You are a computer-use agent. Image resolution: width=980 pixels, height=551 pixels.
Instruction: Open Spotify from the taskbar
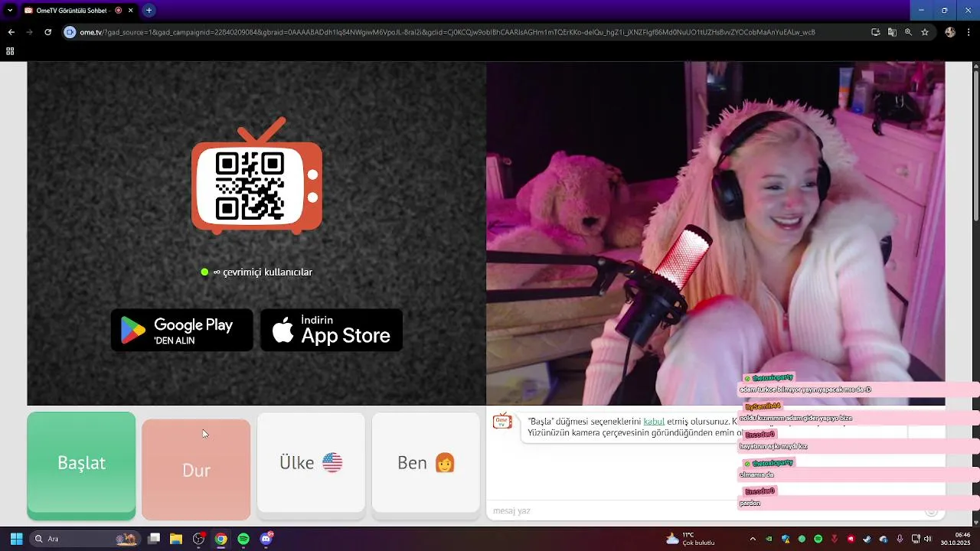click(x=243, y=539)
